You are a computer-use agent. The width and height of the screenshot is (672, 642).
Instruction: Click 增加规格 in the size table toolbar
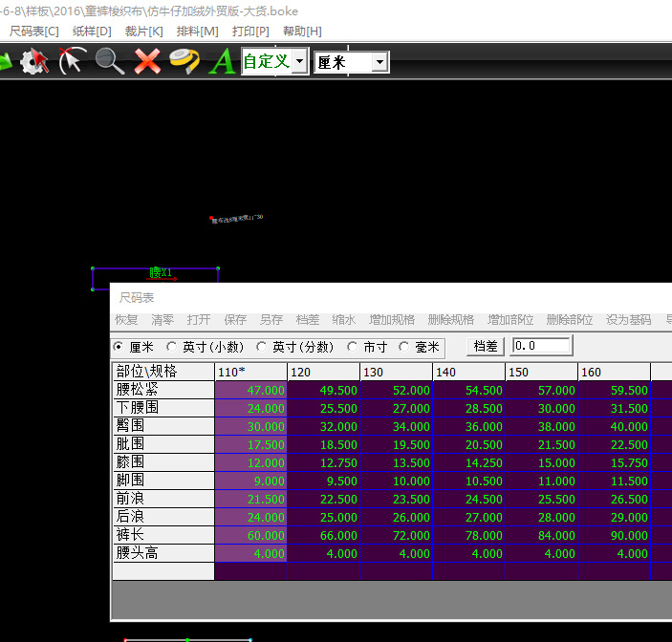tap(392, 320)
